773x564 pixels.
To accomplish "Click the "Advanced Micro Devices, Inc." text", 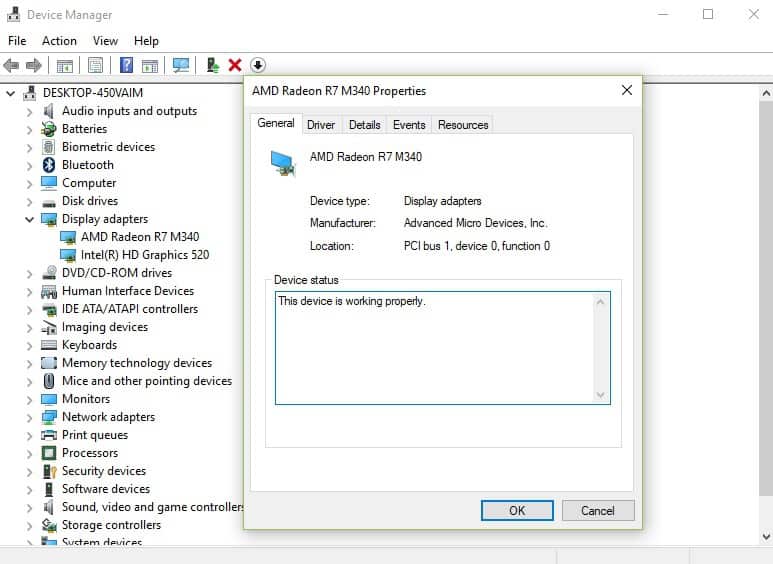I will [x=475, y=223].
